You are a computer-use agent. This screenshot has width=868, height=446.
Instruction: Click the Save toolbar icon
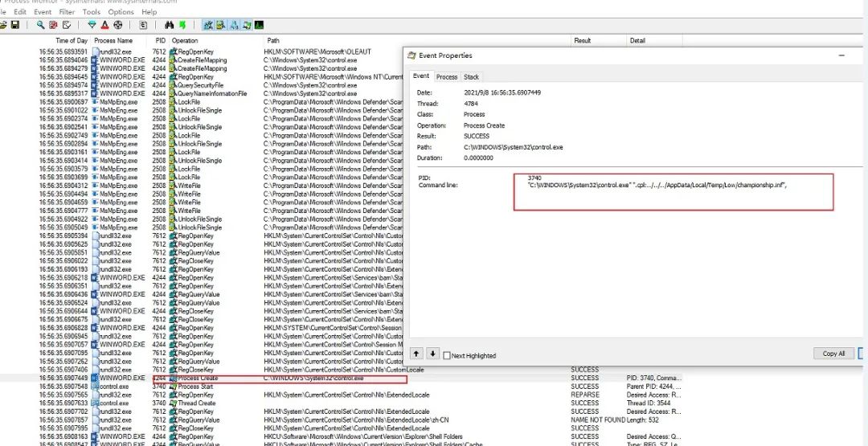click(15, 25)
